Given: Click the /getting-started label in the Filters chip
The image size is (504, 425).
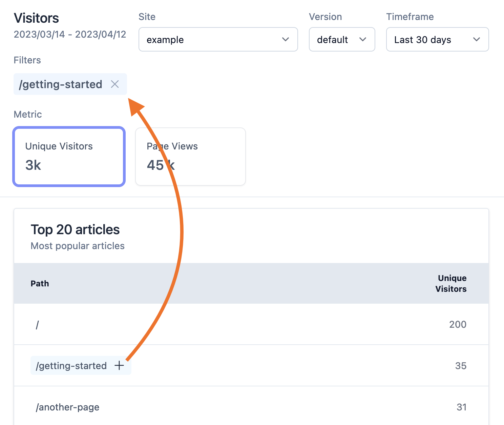Looking at the screenshot, I should (x=61, y=84).
